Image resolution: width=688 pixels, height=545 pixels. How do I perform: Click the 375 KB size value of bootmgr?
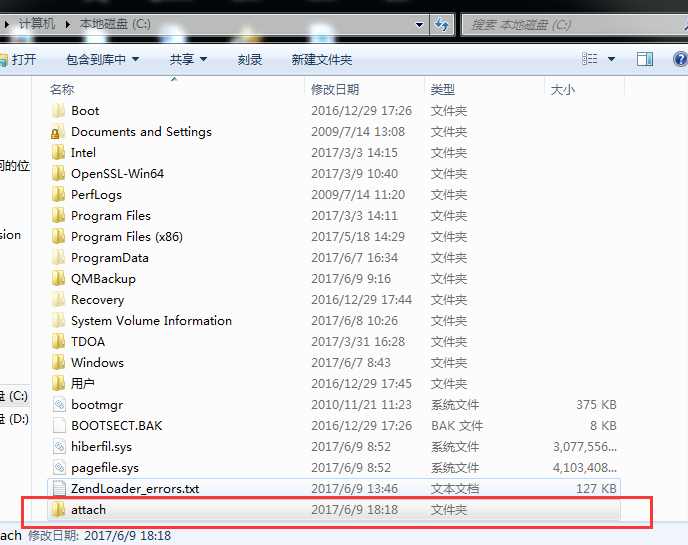pyautogui.click(x=596, y=405)
